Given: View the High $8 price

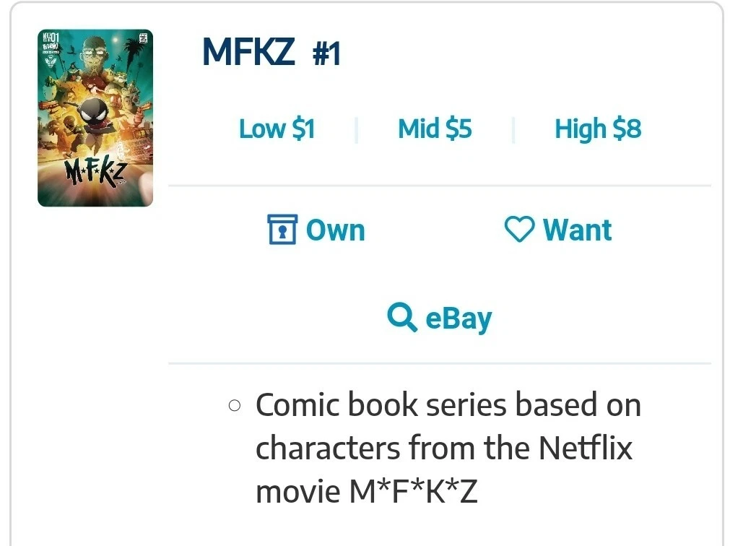Looking at the screenshot, I should [x=598, y=129].
